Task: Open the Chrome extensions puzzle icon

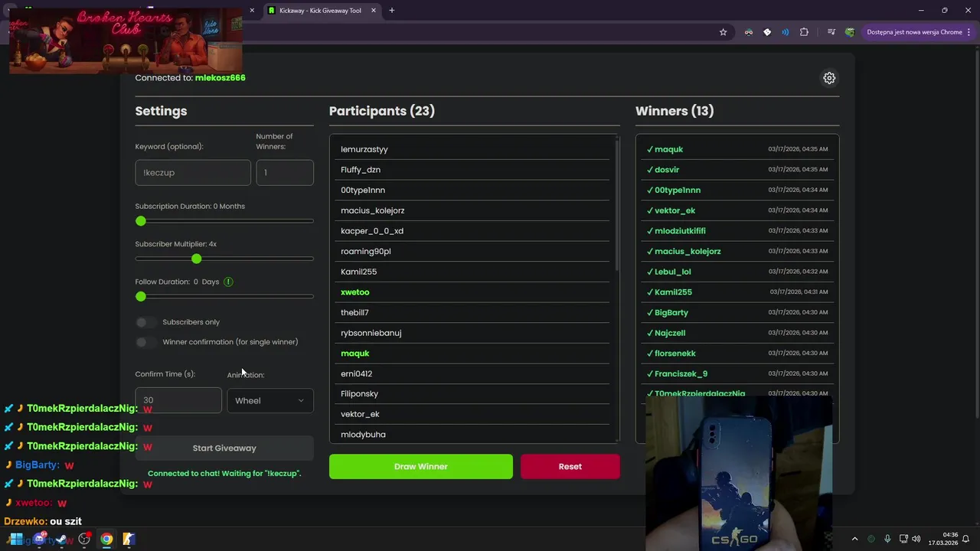Action: [x=804, y=32]
